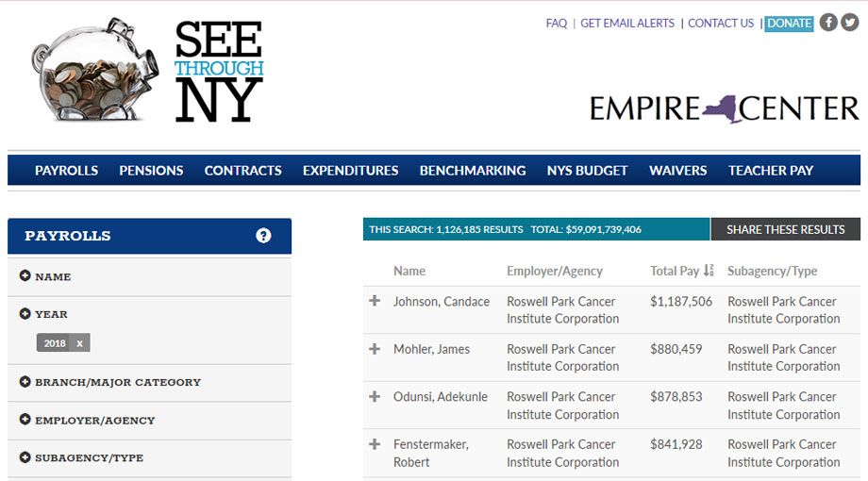
Task: Remove the 2018 year filter tag
Action: (x=80, y=343)
